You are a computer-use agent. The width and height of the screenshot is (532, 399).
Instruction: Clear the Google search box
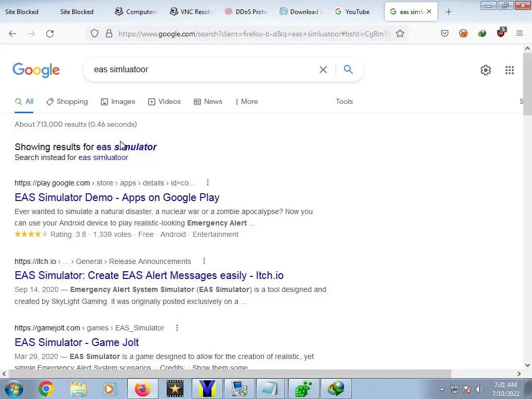pyautogui.click(x=323, y=70)
